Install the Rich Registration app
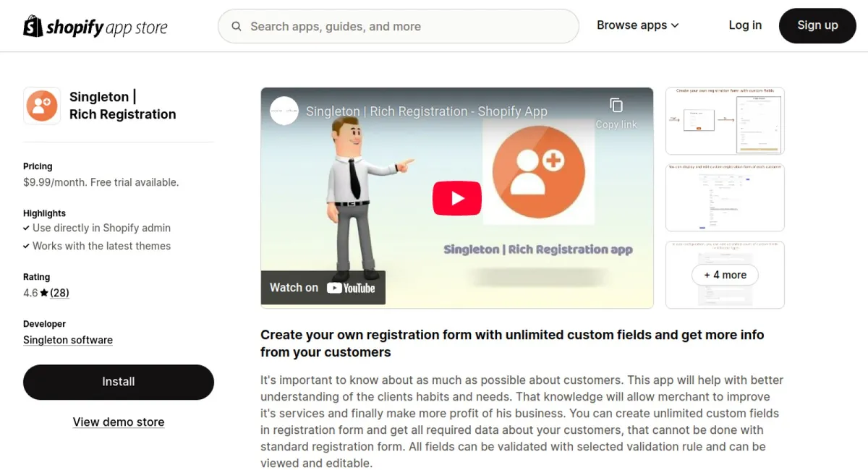The image size is (868, 470). 119,382
